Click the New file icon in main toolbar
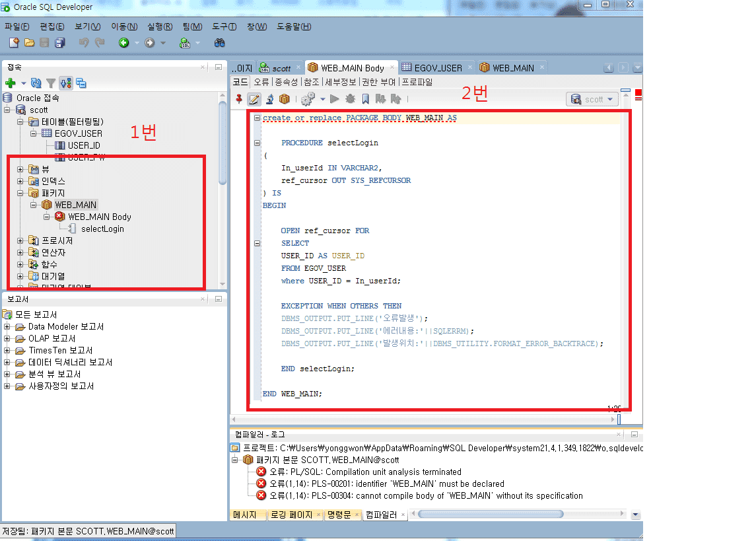 click(14, 43)
